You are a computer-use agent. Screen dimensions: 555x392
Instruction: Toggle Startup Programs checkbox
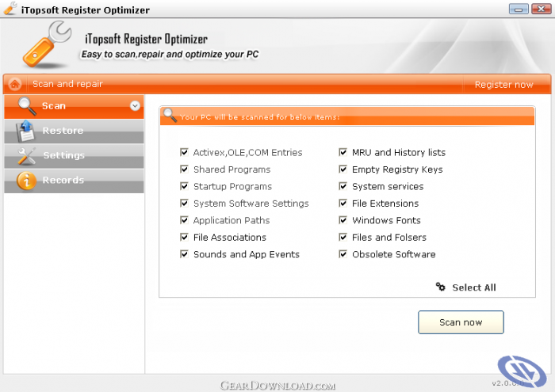(x=184, y=186)
